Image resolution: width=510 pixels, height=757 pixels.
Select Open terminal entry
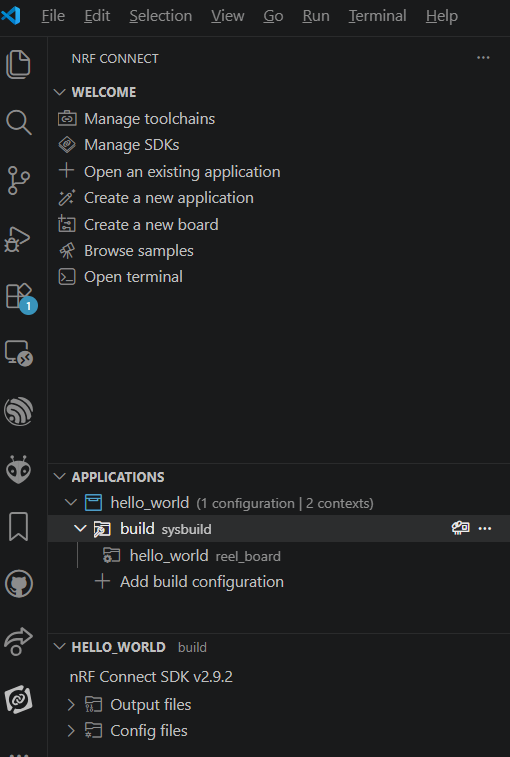pos(133,277)
